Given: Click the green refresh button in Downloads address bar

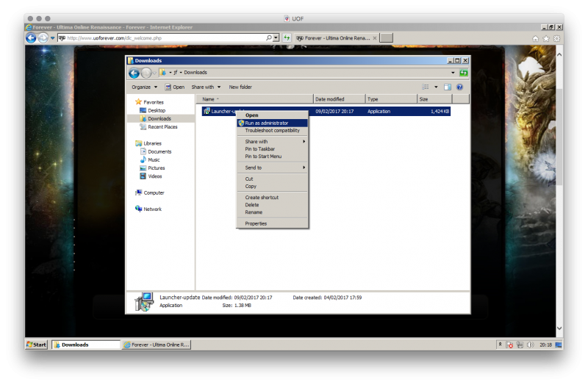Looking at the screenshot, I should click(x=464, y=73).
